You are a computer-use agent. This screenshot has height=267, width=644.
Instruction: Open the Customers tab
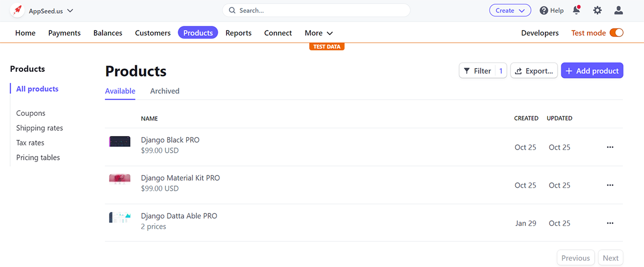click(x=153, y=33)
